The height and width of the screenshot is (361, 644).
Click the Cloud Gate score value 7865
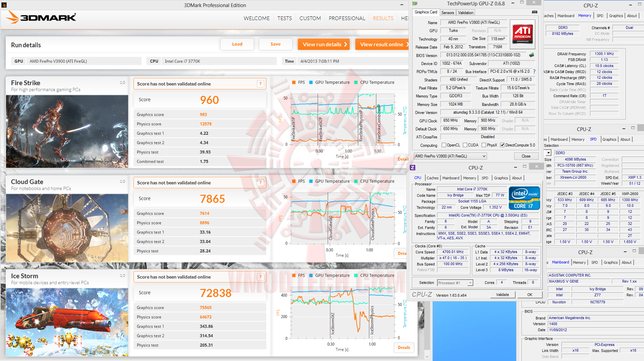pyautogui.click(x=212, y=199)
